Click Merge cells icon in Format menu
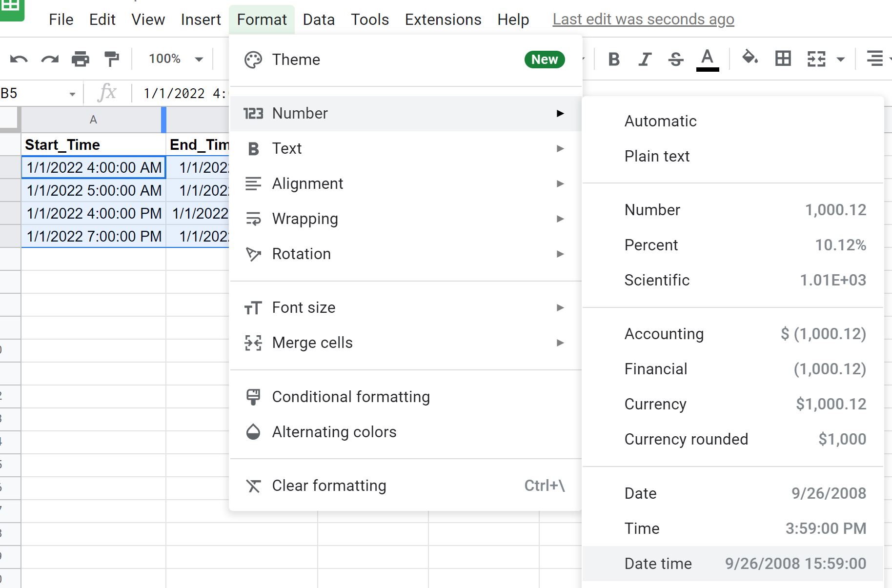Screen dimensions: 892x588 tap(253, 343)
